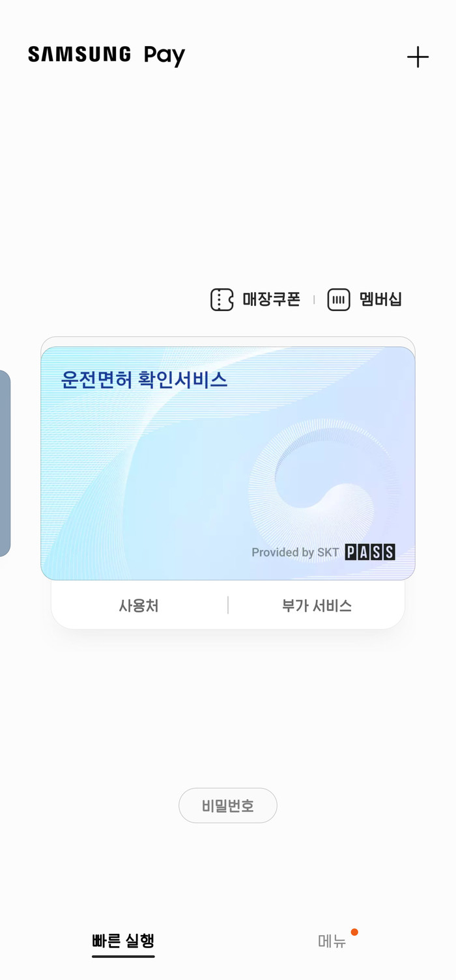Tap the gray card peeking at left edge
This screenshot has width=456, height=980.
[x=5, y=463]
